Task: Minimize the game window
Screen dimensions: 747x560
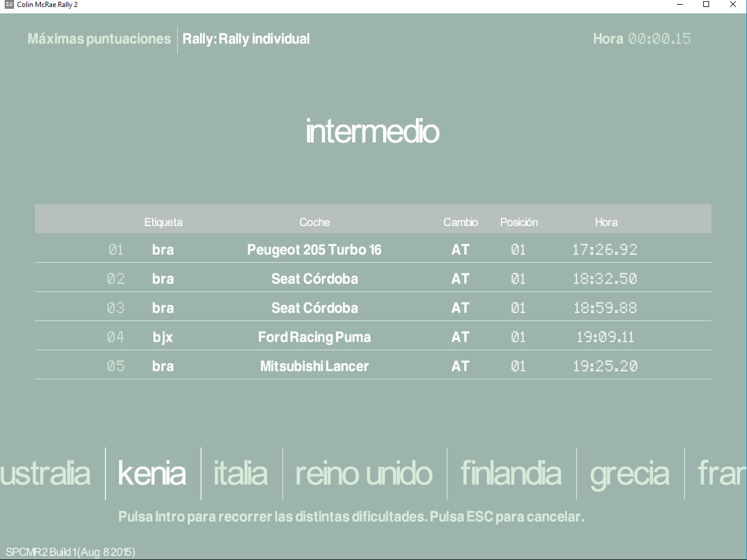Action: [680, 5]
